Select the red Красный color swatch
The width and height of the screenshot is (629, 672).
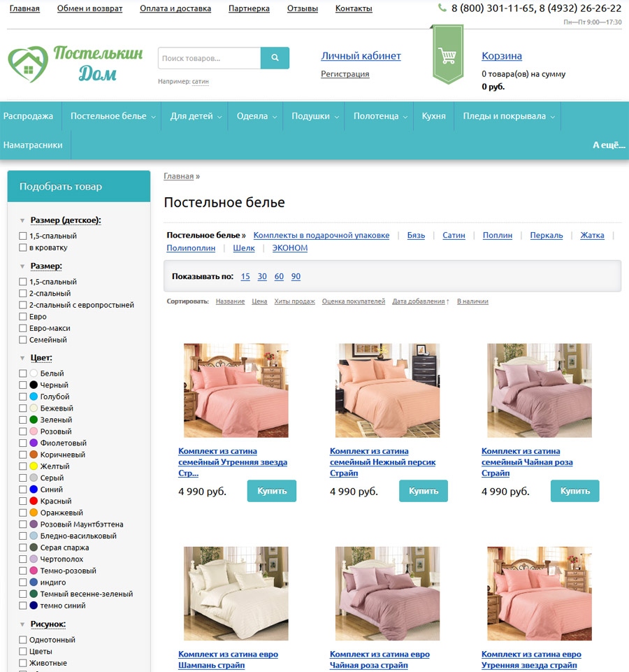pos(34,501)
